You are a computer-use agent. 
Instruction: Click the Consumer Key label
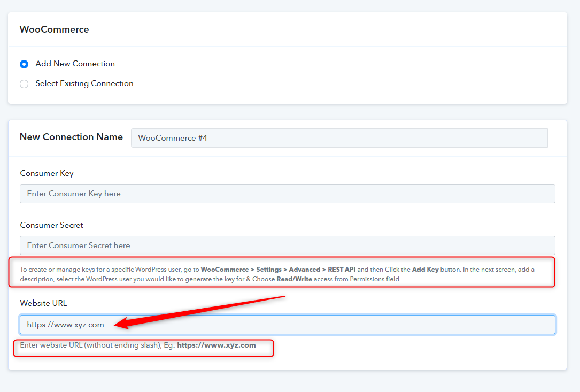pyautogui.click(x=47, y=173)
